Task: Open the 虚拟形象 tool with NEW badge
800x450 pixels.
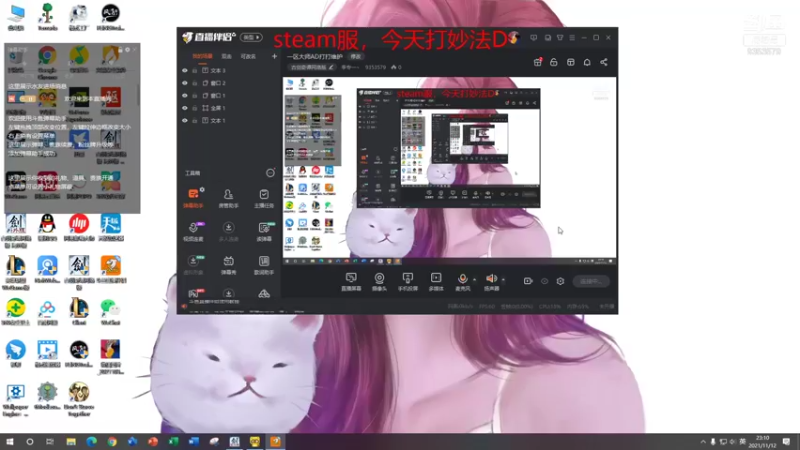Action: [x=193, y=265]
